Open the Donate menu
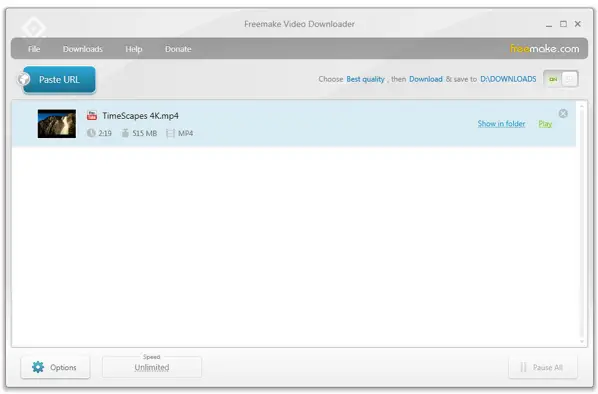Image resolution: width=598 pixels, height=394 pixels. [x=178, y=49]
